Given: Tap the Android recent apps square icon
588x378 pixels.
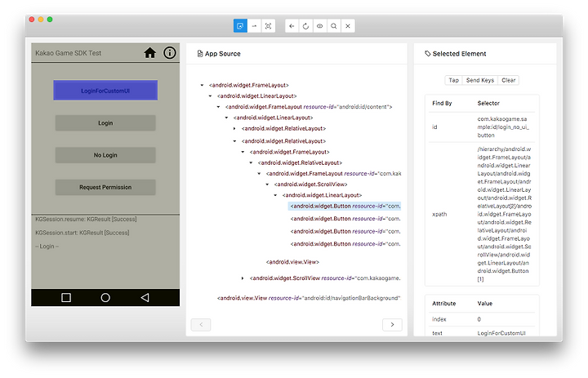Looking at the screenshot, I should pyautogui.click(x=66, y=297).
